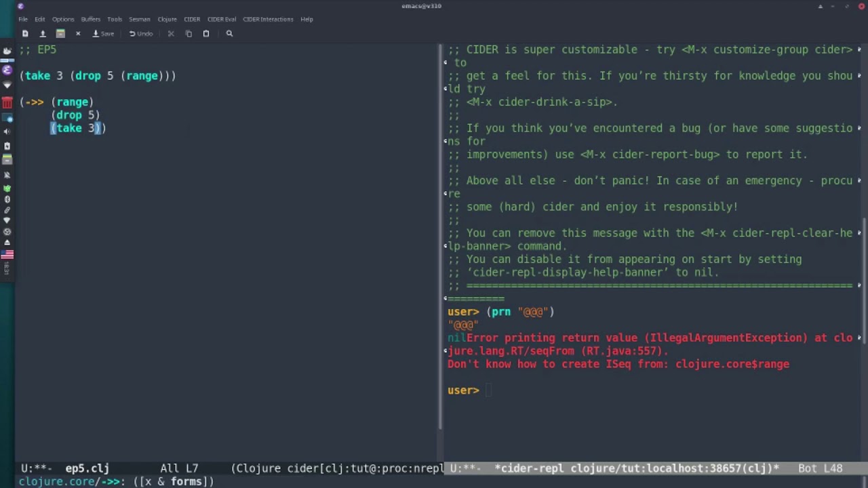Open the Help menu
The image size is (868, 488).
click(307, 19)
